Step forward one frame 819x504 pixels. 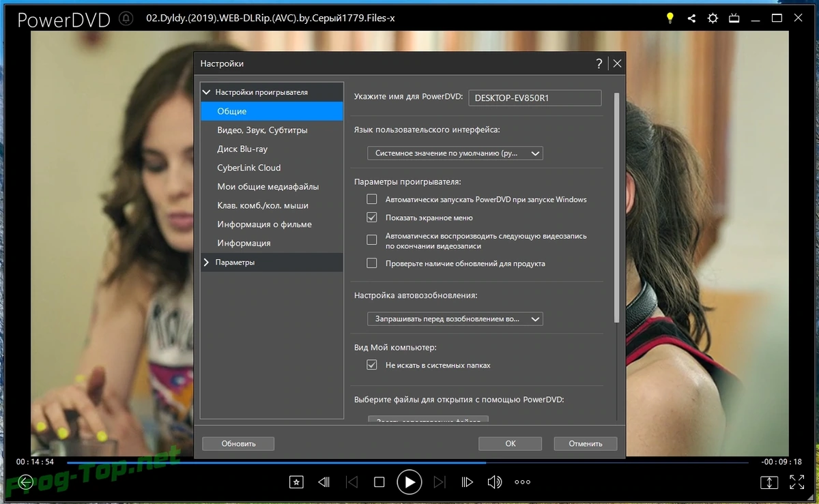coord(468,482)
